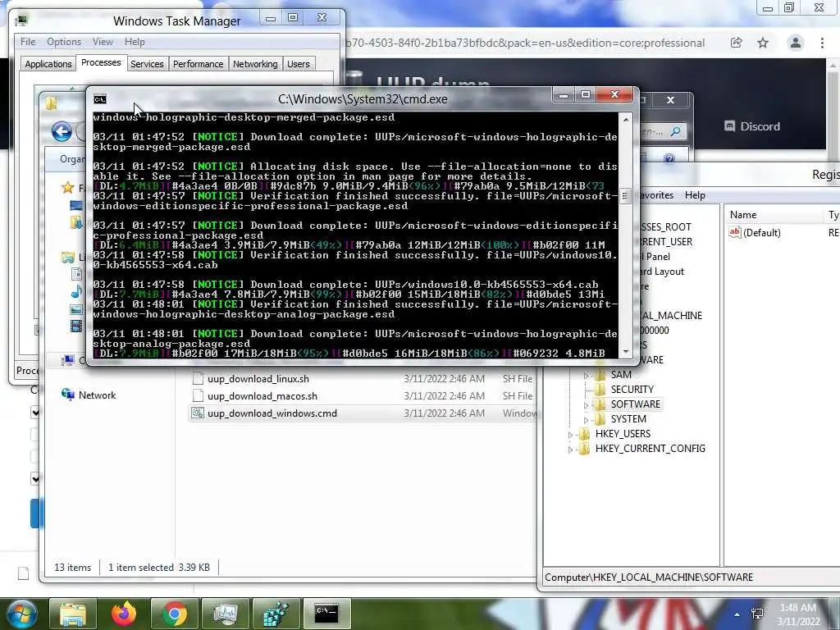Viewport: 840px width, 630px height.
Task: Switch to the Applications tab
Action: tap(48, 64)
